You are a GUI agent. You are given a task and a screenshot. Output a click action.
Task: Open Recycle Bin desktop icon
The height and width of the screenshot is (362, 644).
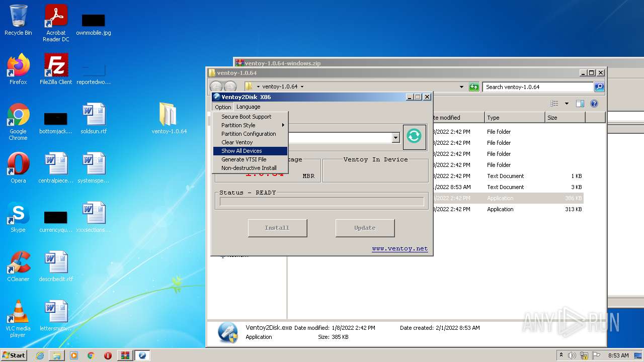point(18,20)
